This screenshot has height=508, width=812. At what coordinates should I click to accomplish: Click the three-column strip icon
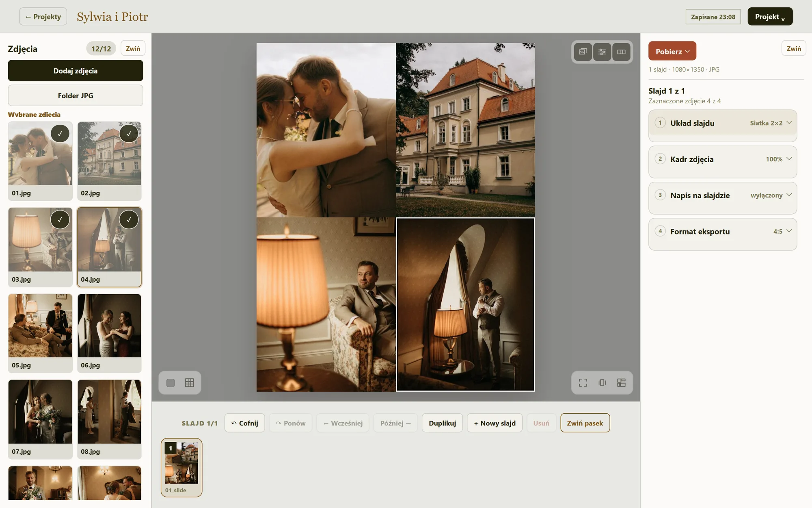tap(621, 52)
